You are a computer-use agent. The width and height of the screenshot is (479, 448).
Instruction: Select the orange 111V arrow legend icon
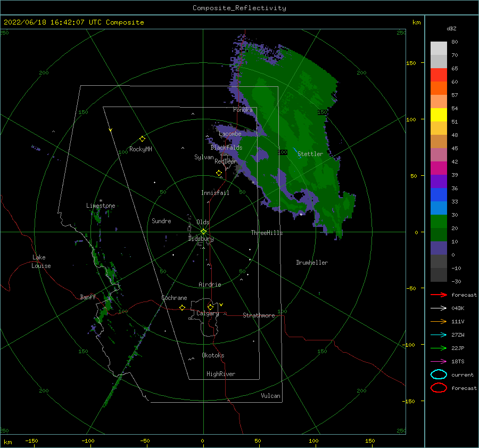[x=439, y=321]
